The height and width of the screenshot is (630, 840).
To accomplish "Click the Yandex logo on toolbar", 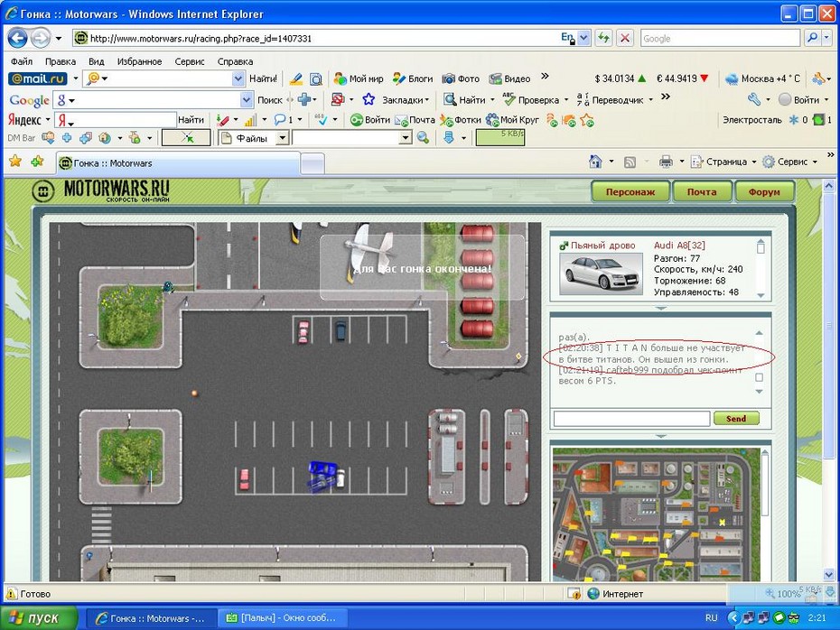I will pos(24,120).
